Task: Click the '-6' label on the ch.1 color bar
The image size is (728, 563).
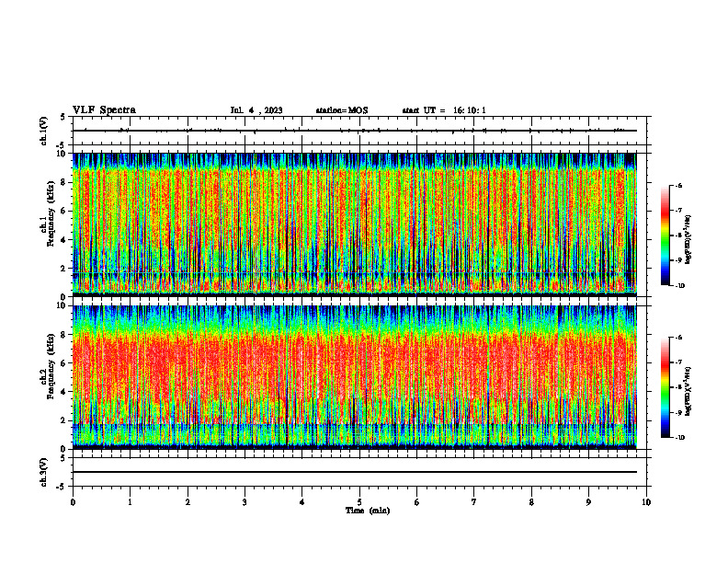Action: click(677, 185)
